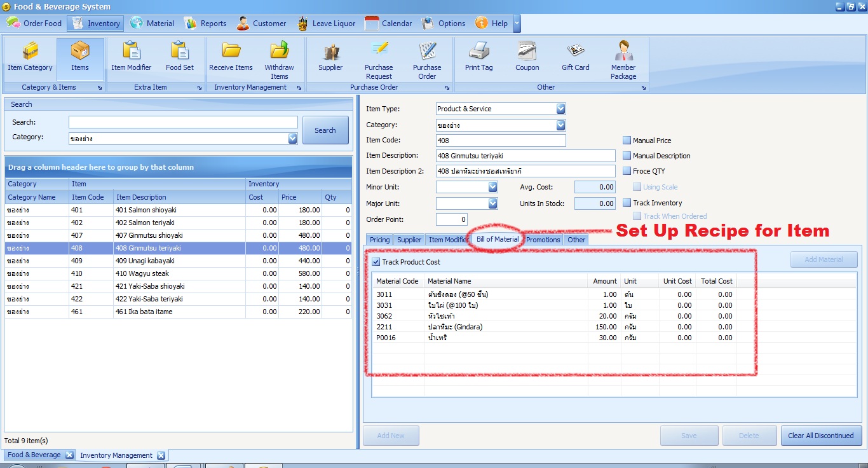Expand the Category & Items group launcher
Screen dimensions: 868x468
(x=100, y=88)
